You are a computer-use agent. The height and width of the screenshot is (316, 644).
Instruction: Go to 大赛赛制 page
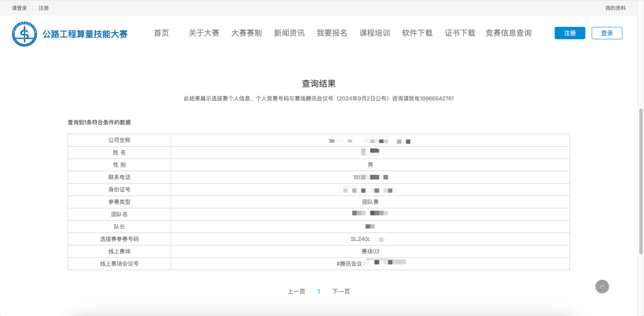click(x=246, y=33)
